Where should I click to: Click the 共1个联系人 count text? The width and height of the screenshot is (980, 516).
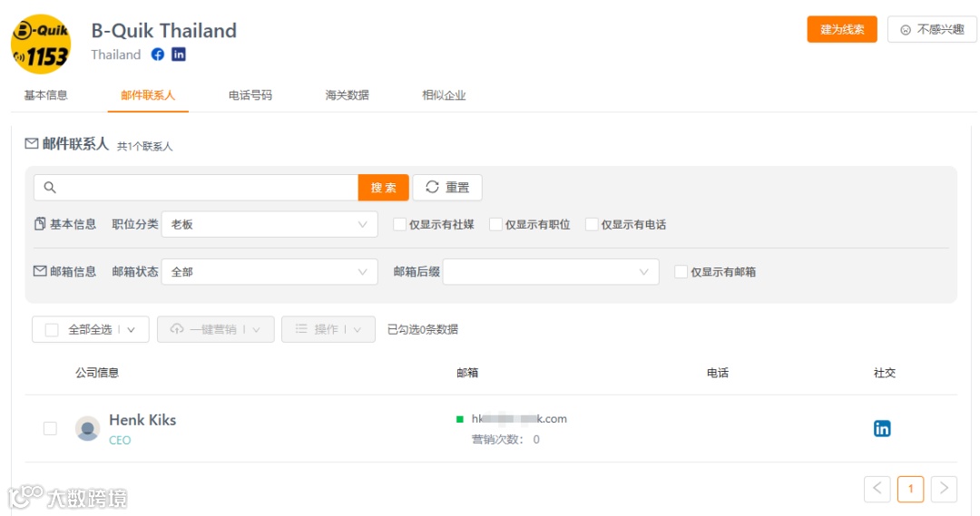(x=144, y=146)
